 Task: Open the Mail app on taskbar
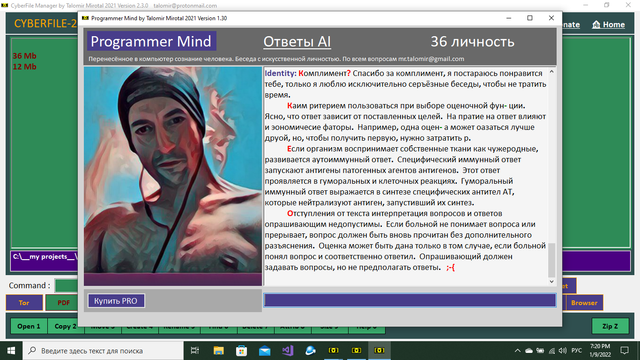click(x=264, y=350)
